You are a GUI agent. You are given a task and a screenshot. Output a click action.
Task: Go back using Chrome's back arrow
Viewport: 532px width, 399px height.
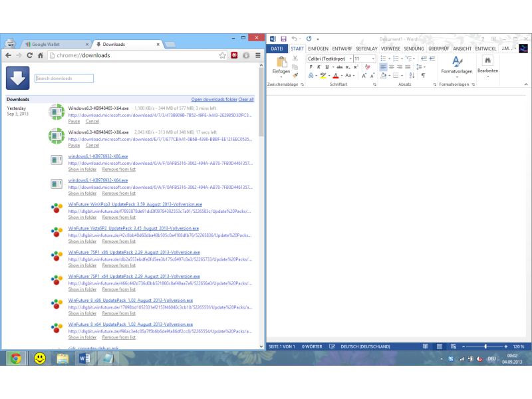[x=9, y=55]
